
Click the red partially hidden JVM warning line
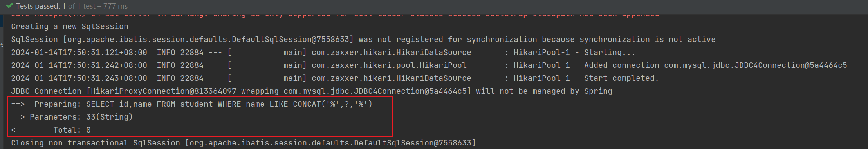tap(335, 15)
